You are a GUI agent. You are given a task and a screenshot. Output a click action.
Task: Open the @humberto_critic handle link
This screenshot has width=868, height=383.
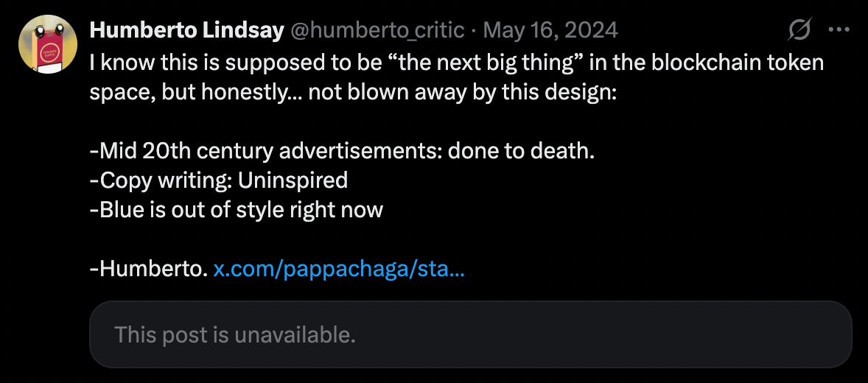coord(377,30)
